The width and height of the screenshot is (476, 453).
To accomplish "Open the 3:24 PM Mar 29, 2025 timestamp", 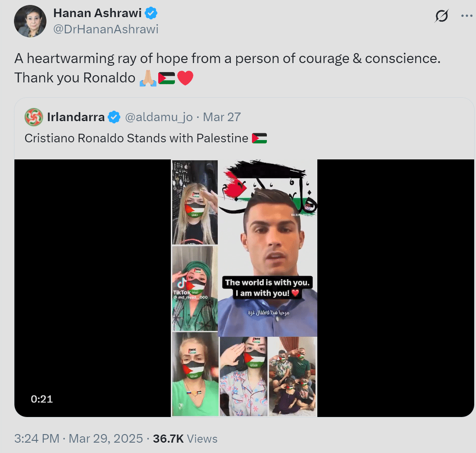I will tap(78, 439).
